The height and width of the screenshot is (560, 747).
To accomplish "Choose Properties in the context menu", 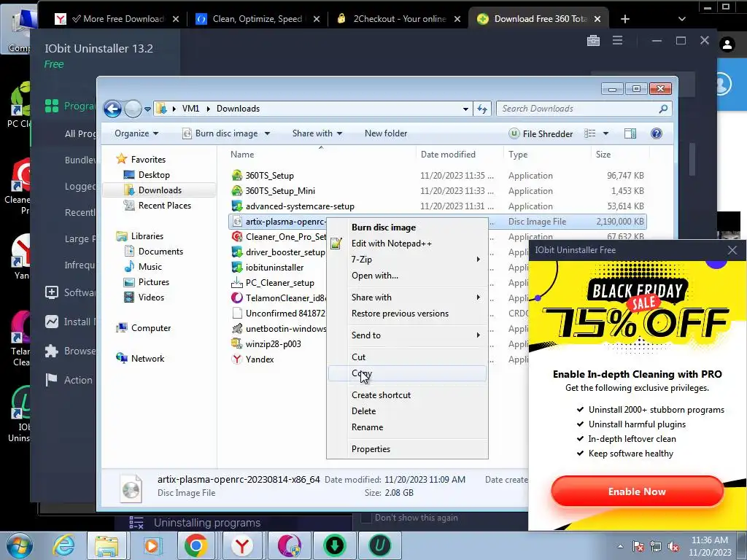I will 407,449.
